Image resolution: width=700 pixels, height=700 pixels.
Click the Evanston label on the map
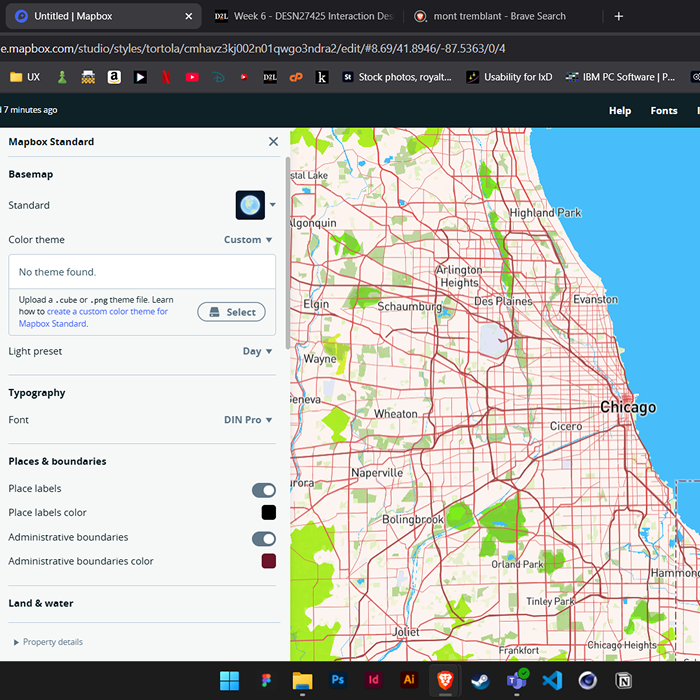coord(596,300)
